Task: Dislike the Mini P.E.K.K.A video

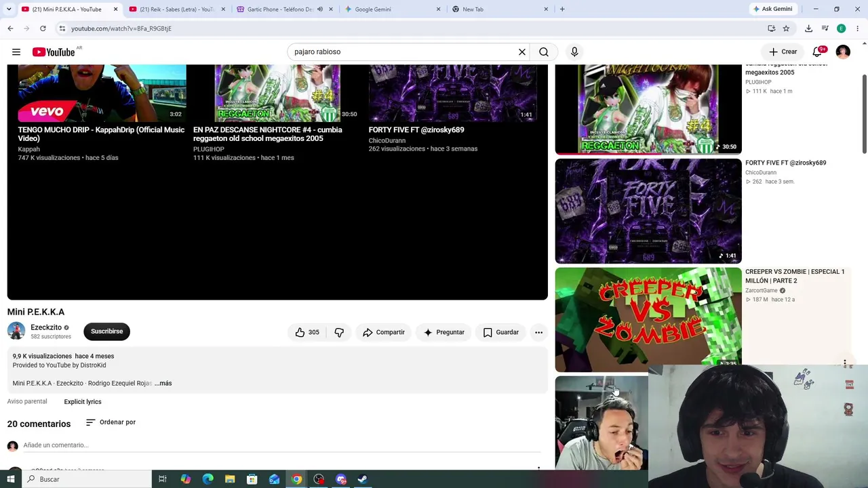Action: (339, 332)
